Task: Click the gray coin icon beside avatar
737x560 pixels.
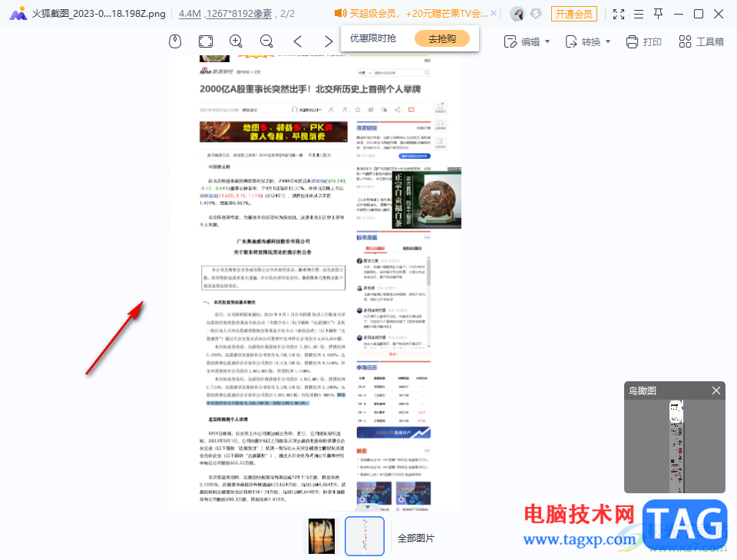Action: [x=536, y=14]
